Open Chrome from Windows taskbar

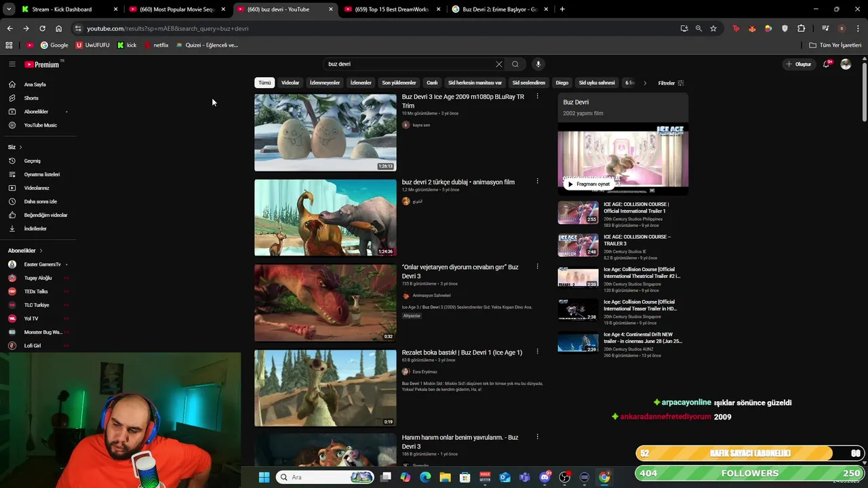[604, 477]
